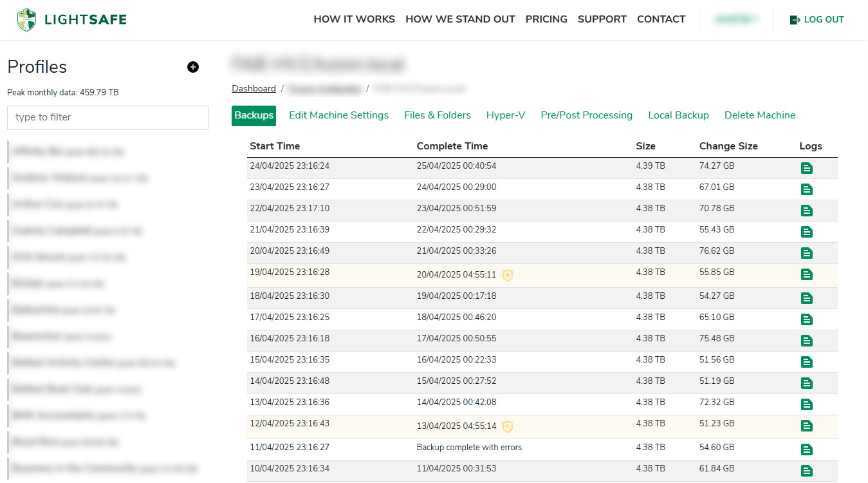Open the Hyper-V tab
This screenshot has width=868, height=483.
point(506,115)
